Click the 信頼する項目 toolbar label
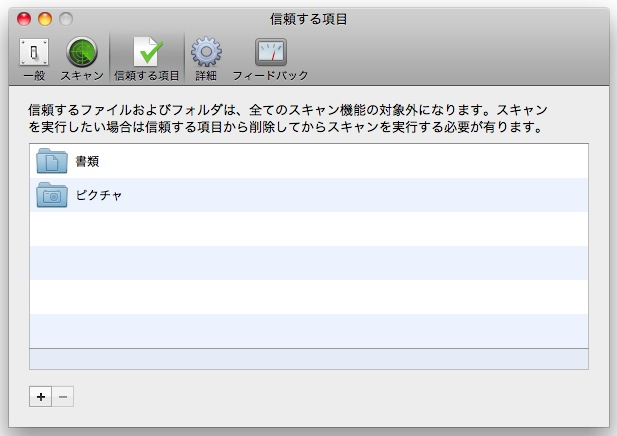Image resolution: width=617 pixels, height=436 pixels. pyautogui.click(x=147, y=75)
